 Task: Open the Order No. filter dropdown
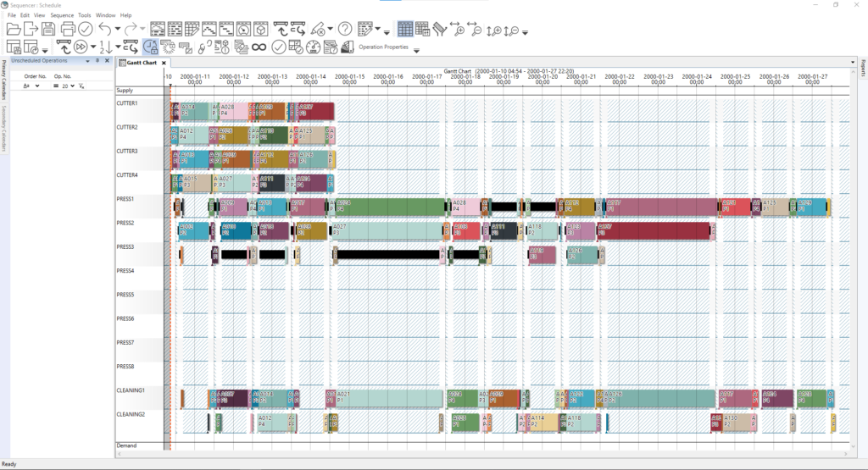[x=37, y=86]
